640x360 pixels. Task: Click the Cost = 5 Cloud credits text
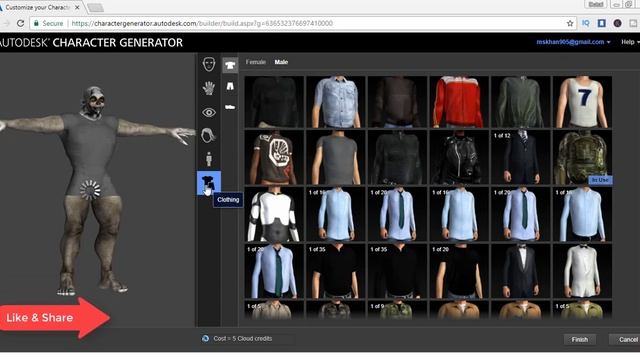pos(242,338)
